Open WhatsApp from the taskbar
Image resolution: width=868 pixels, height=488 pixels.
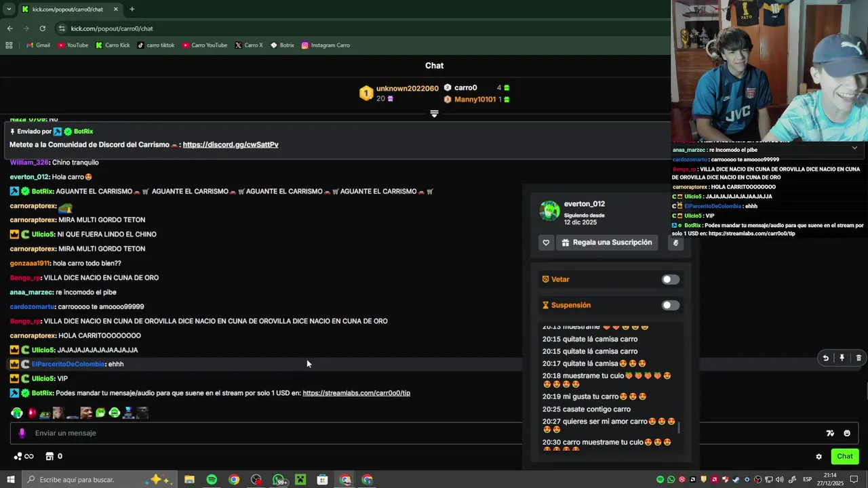pos(279,479)
